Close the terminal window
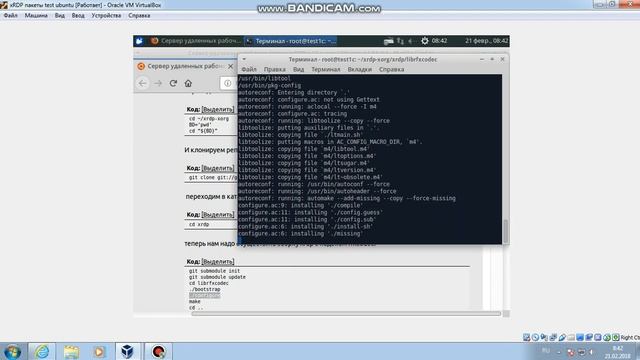 (502, 60)
